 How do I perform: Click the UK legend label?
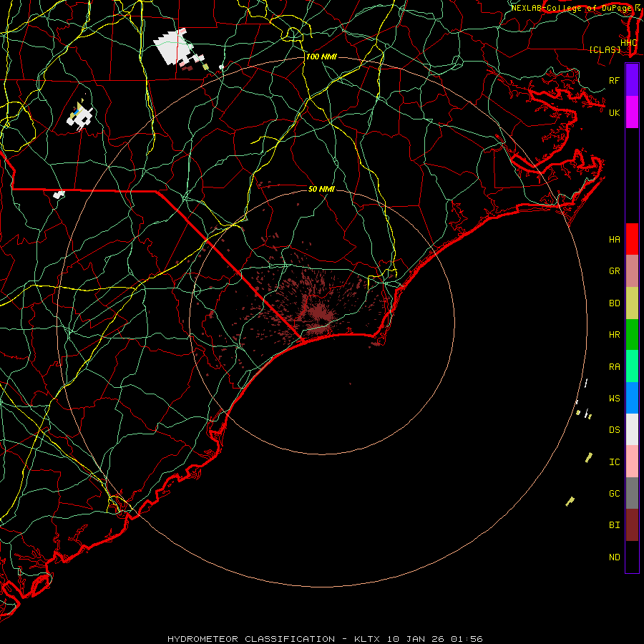[614, 112]
